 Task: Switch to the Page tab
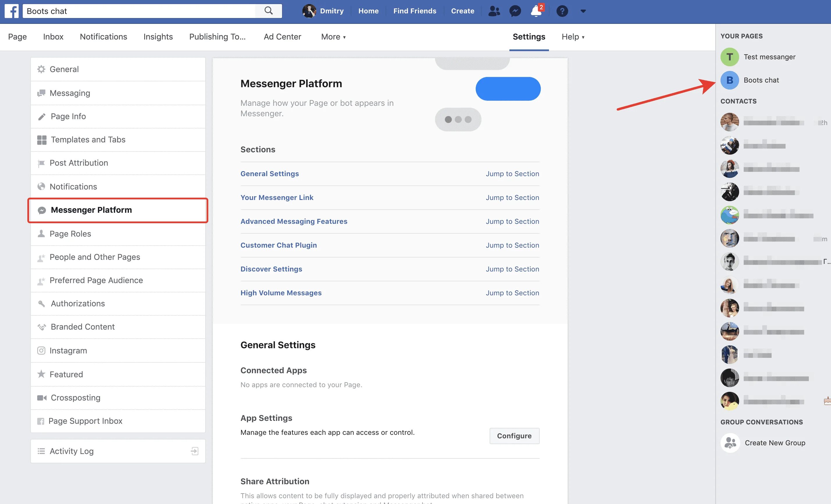click(17, 37)
